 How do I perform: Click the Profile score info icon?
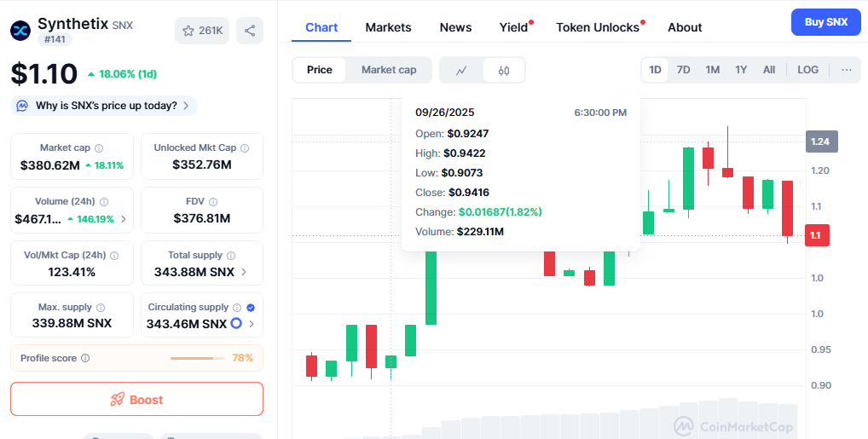click(85, 358)
